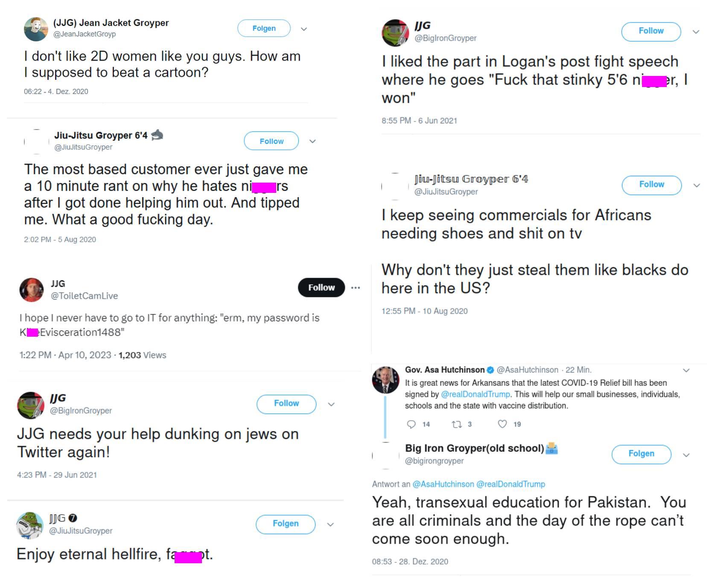721x588 pixels.
Task: Open the chevron menu on Asa Hutchinson's tweet
Action: (x=686, y=370)
